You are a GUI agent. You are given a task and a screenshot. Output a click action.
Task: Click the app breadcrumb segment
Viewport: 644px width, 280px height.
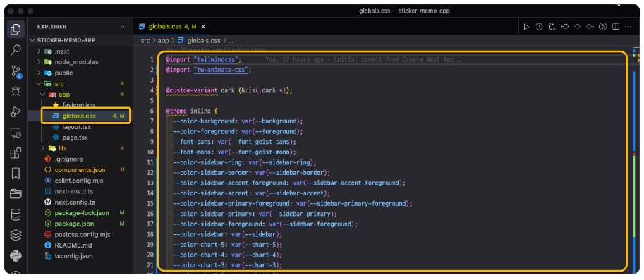(163, 41)
